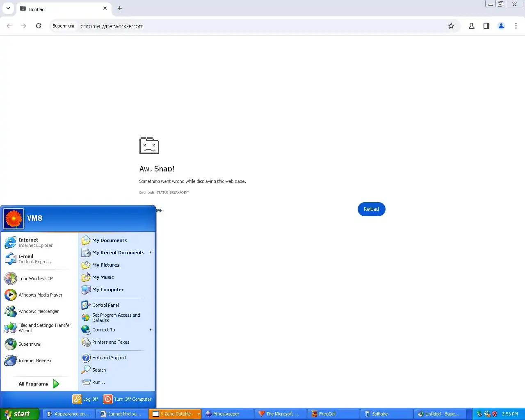The height and width of the screenshot is (420, 525).
Task: Open the Run... dialog
Action: click(117, 382)
